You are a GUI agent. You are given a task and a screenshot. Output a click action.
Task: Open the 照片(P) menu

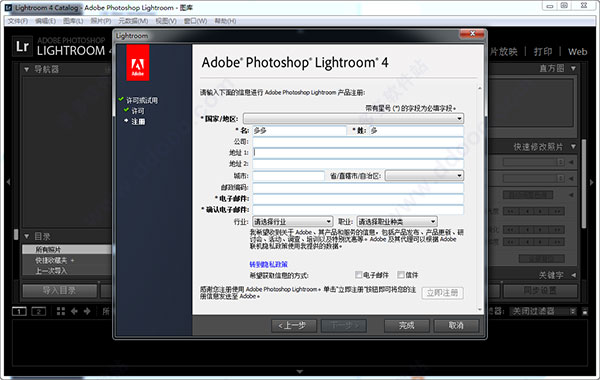101,21
